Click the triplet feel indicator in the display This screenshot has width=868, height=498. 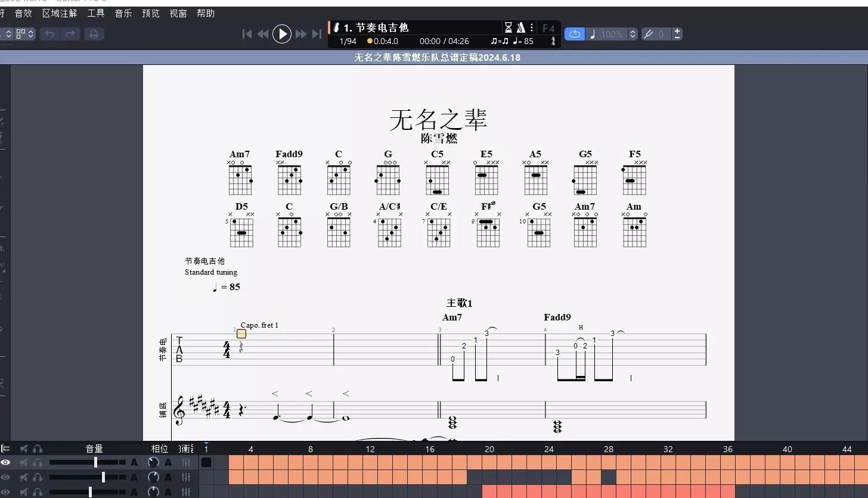(500, 41)
